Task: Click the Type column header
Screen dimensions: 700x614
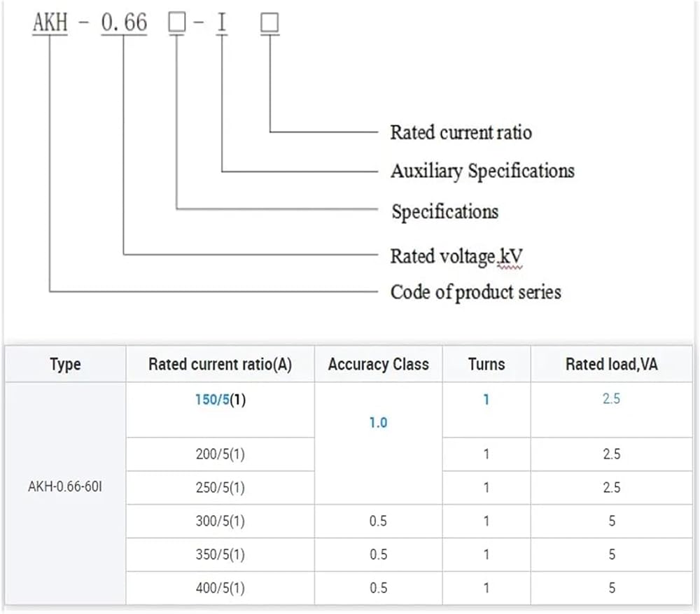Action: (65, 364)
